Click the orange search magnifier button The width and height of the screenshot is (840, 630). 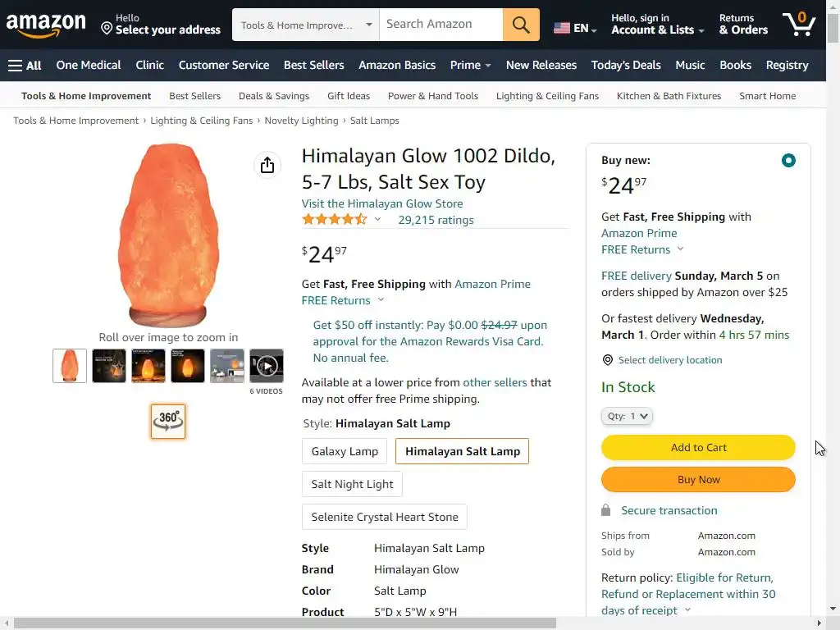[x=521, y=25]
